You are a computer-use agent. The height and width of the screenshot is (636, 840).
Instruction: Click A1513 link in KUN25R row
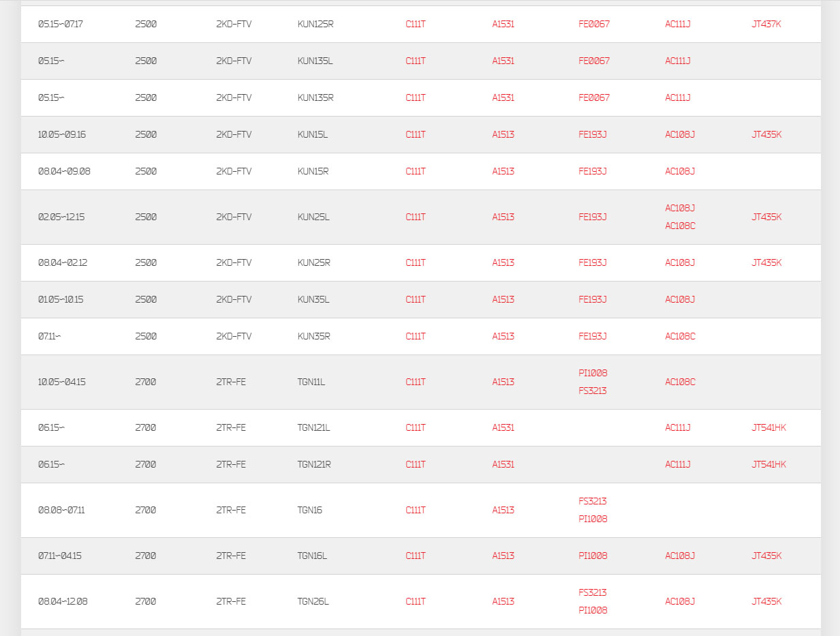[x=503, y=262]
